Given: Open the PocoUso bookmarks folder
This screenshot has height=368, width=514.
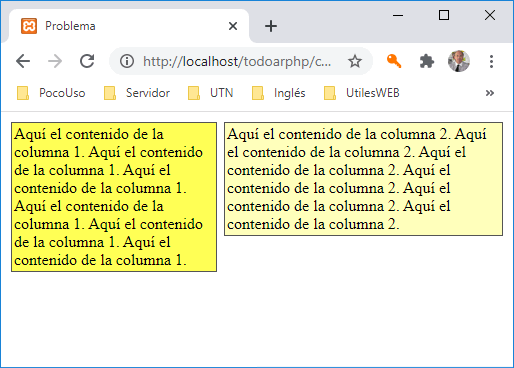Looking at the screenshot, I should 51,93.
